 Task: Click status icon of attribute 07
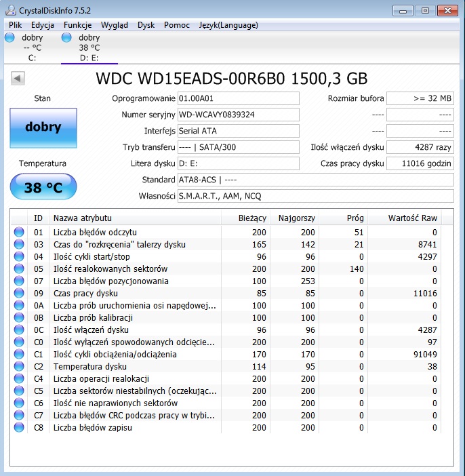tap(19, 281)
